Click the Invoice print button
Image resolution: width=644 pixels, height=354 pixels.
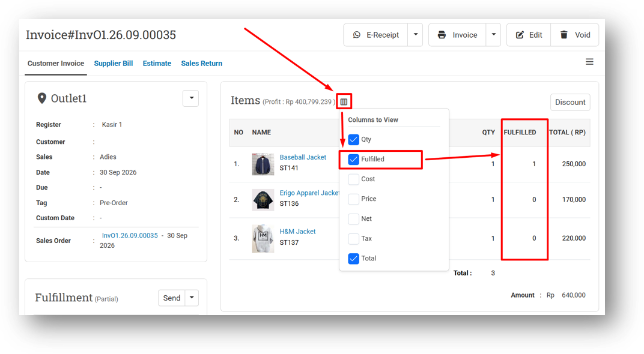pyautogui.click(x=458, y=35)
